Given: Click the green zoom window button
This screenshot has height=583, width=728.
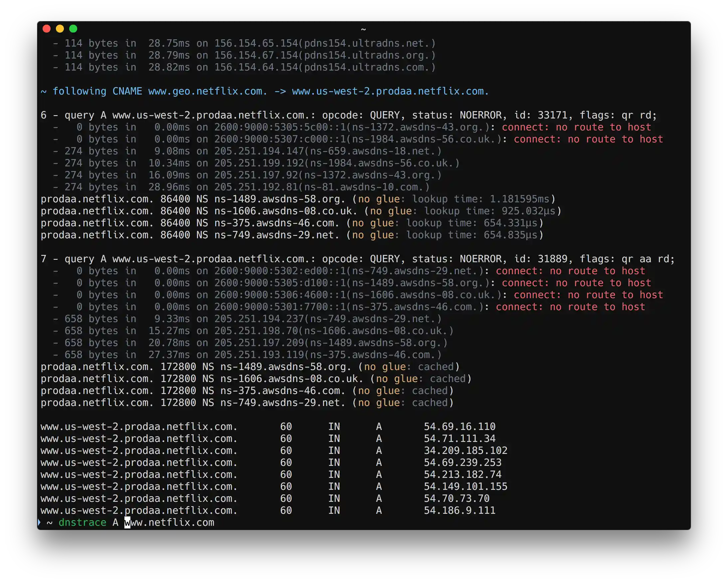Looking at the screenshot, I should 73,29.
